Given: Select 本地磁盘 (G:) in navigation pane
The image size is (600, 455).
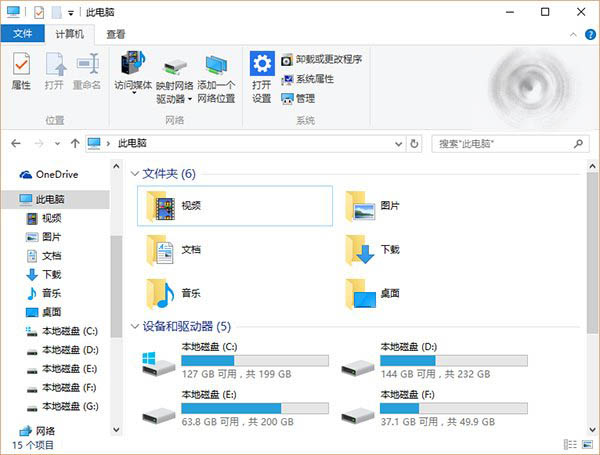Looking at the screenshot, I should point(62,406).
